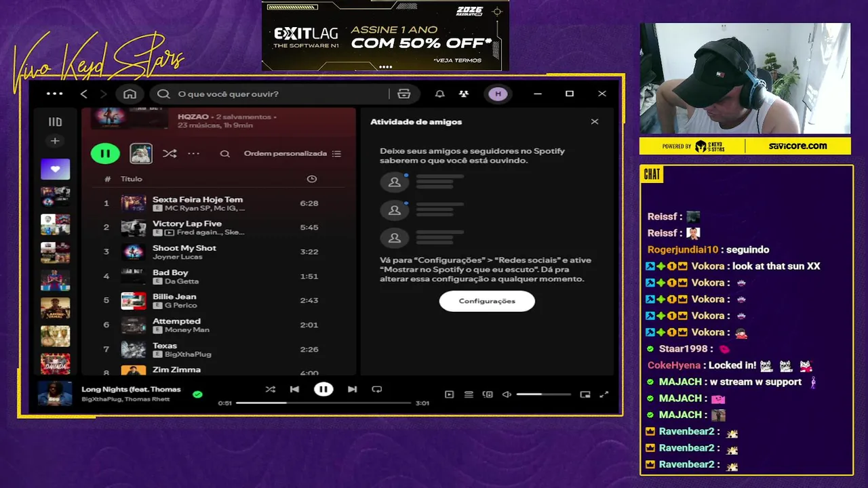This screenshot has height=488, width=868.
Task: Sort by the duration clock column
Action: (x=312, y=179)
